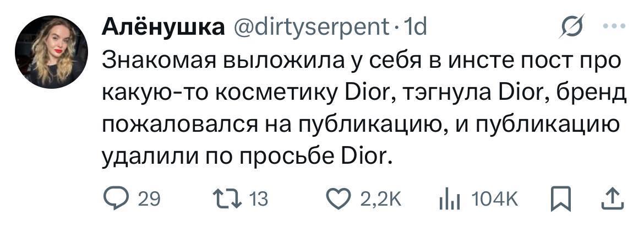Click the repost count 13
This screenshot has height=231, width=644.
pos(255,198)
